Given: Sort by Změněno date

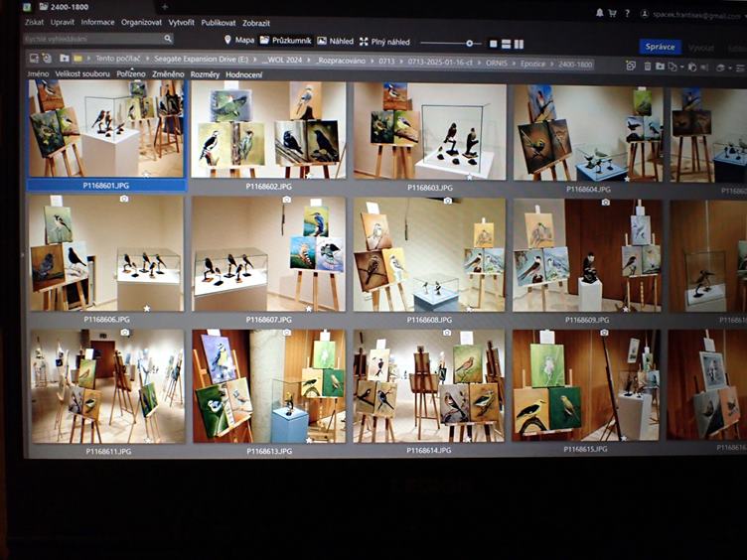Looking at the screenshot, I should pyautogui.click(x=168, y=74).
